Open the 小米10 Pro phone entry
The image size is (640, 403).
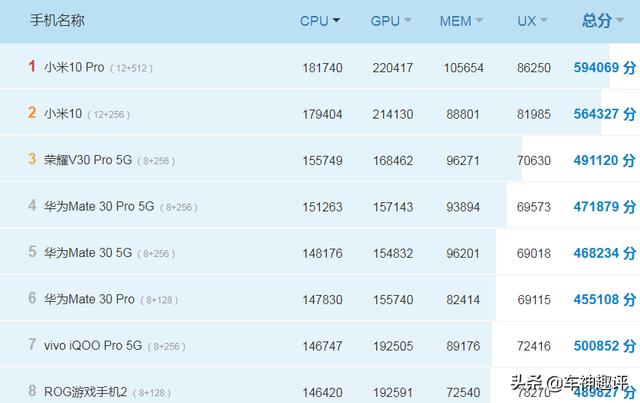(x=75, y=68)
